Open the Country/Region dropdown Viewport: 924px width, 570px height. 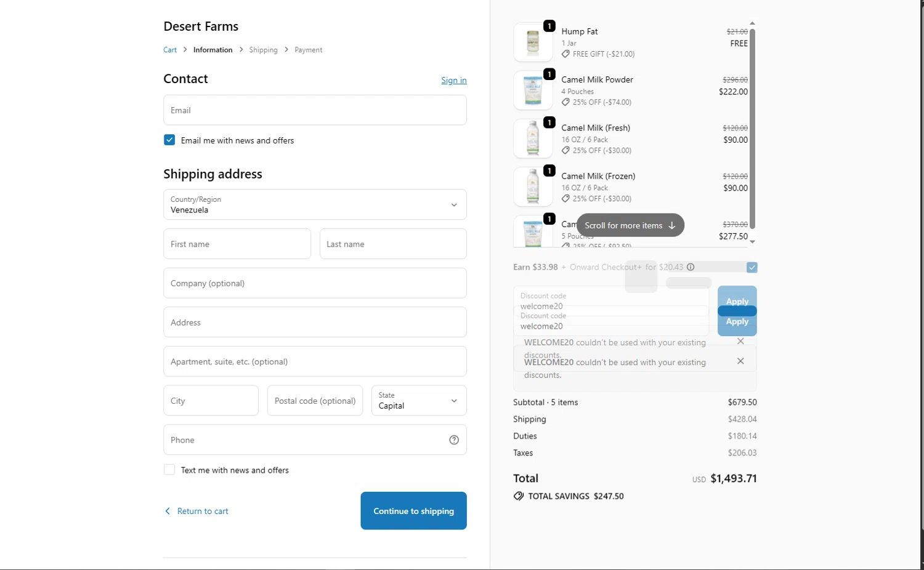click(x=315, y=204)
